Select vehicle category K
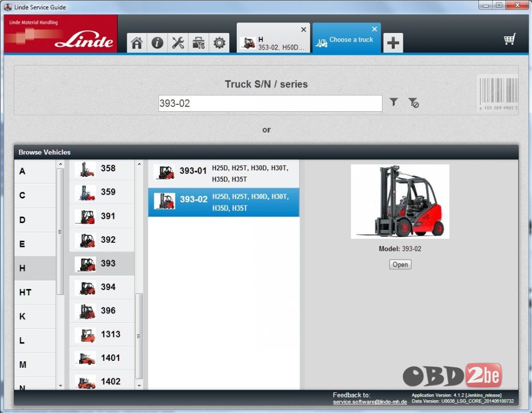 35,316
